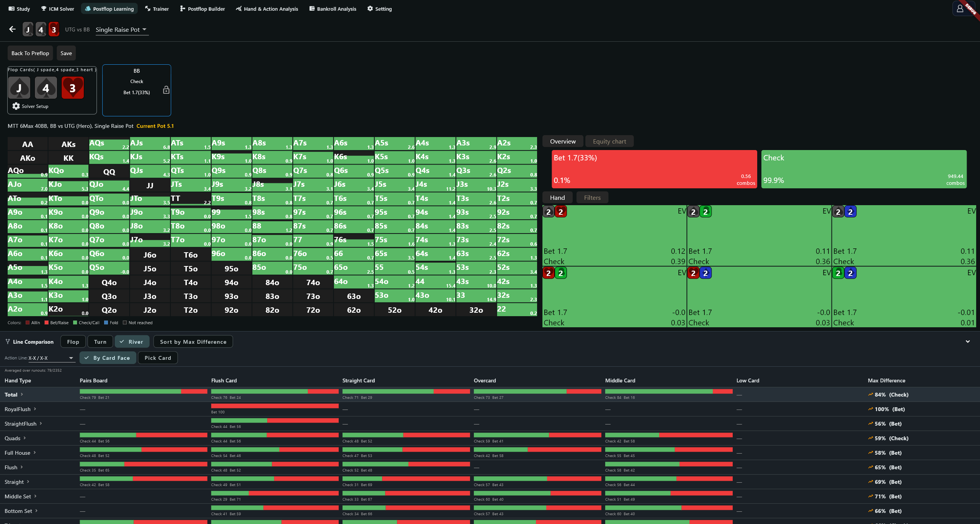980x524 pixels.
Task: Open ICM Solver from top navigation
Action: tap(57, 9)
